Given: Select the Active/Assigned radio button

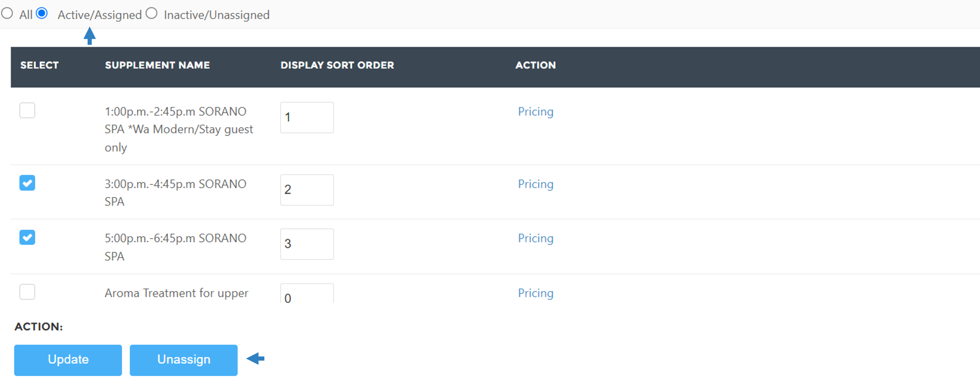Looking at the screenshot, I should pos(42,14).
